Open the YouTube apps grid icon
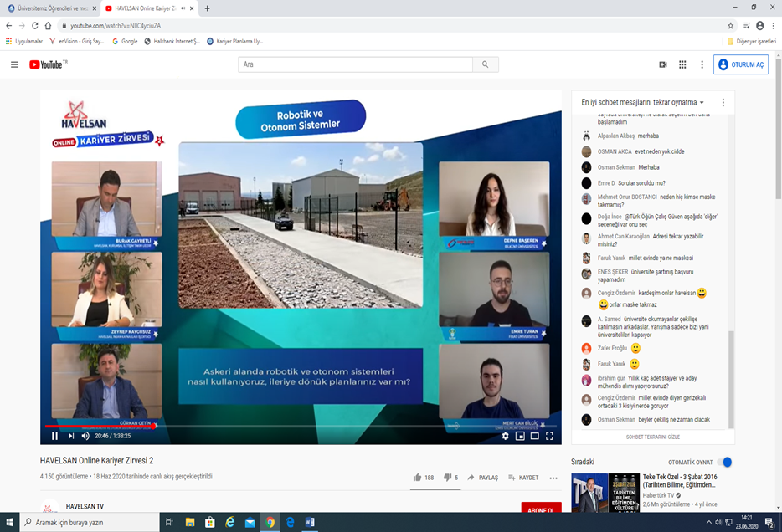 (x=682, y=64)
